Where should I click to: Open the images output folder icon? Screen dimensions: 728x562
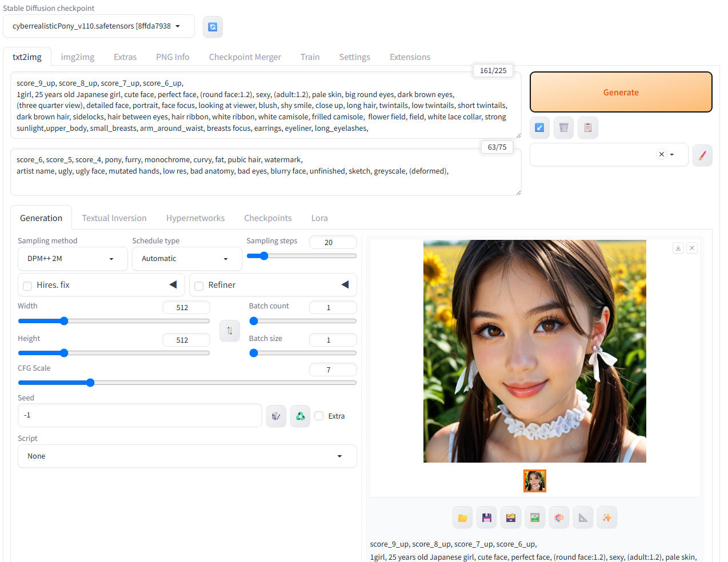pyautogui.click(x=463, y=517)
